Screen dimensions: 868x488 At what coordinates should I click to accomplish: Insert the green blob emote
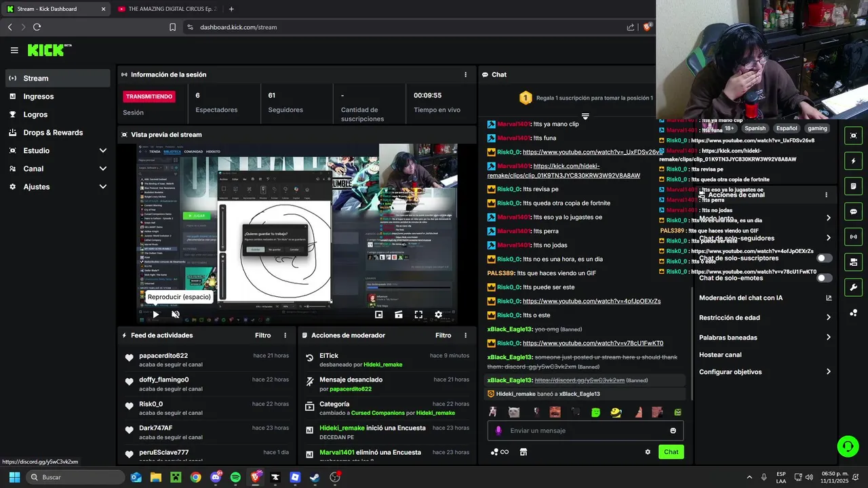595,412
